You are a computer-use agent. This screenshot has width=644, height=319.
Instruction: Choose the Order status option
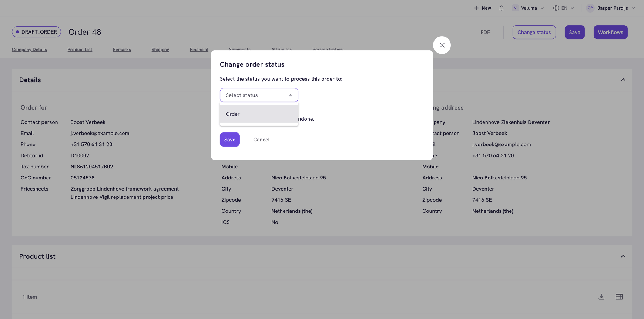pos(259,114)
